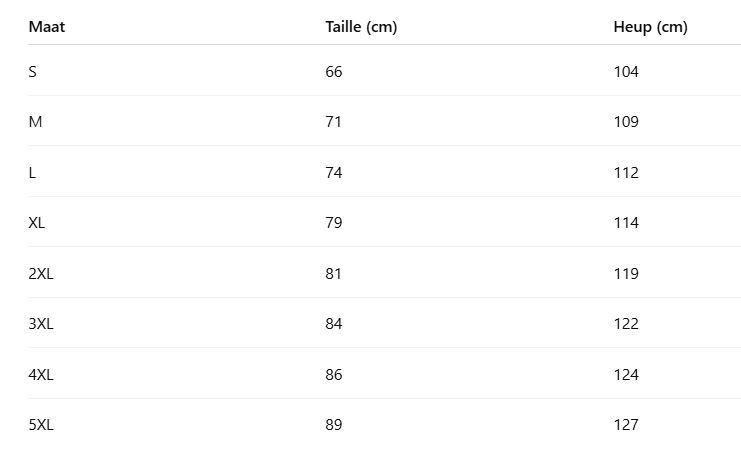Click hip value 112 for size L
Viewport: 741px width, 468px height.
(626, 173)
